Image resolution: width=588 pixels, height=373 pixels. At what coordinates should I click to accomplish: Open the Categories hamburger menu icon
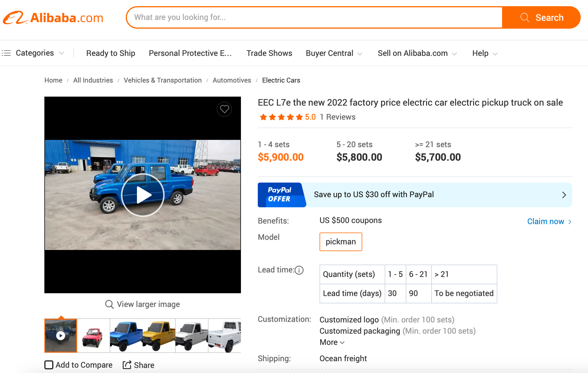click(x=6, y=53)
